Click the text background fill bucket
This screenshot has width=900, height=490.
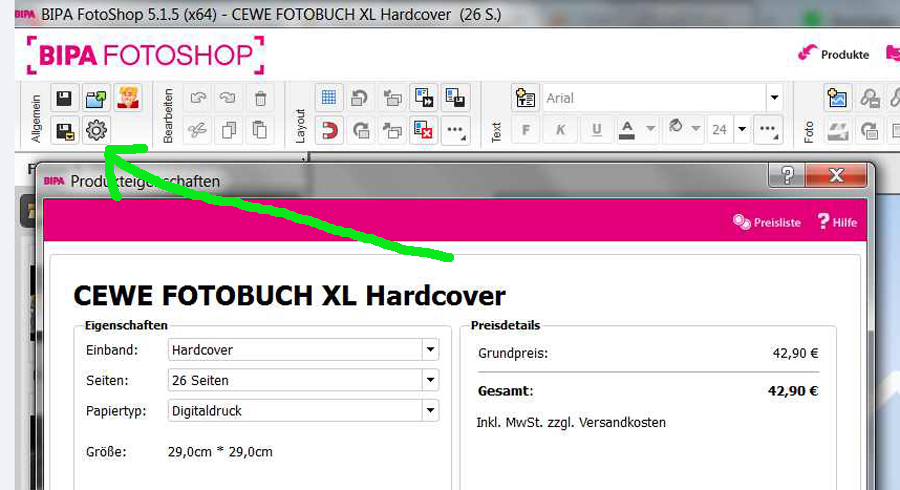[676, 127]
